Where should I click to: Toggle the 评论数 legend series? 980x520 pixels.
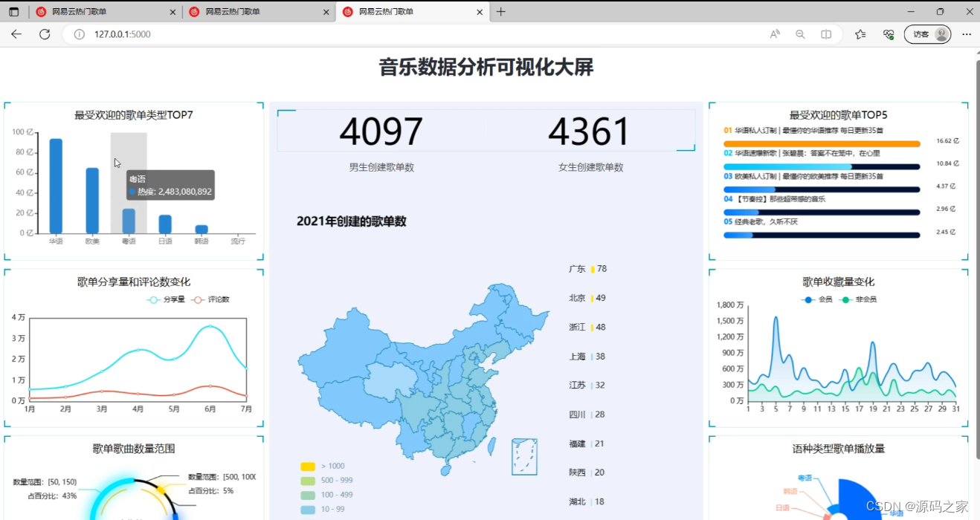click(211, 299)
